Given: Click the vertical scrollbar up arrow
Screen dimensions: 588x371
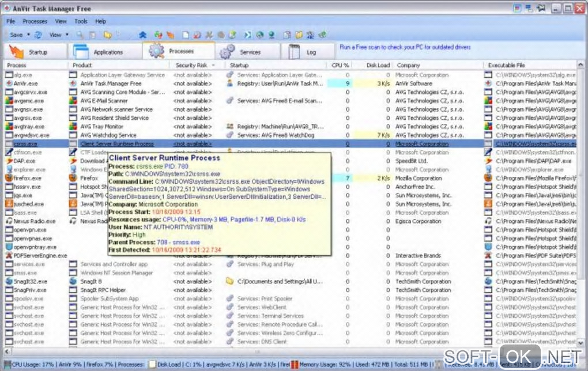Looking at the screenshot, I should pyautogui.click(x=581, y=65).
